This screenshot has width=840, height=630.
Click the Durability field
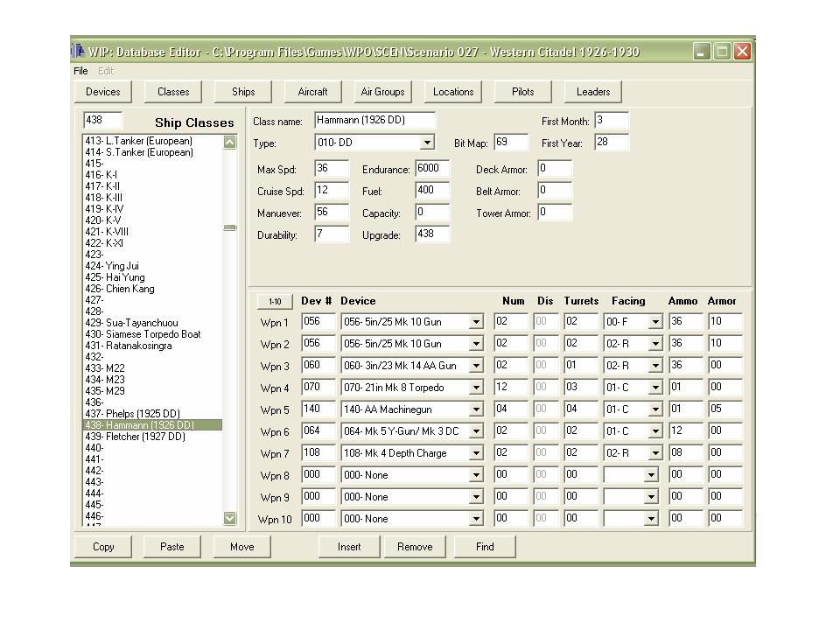[331, 234]
